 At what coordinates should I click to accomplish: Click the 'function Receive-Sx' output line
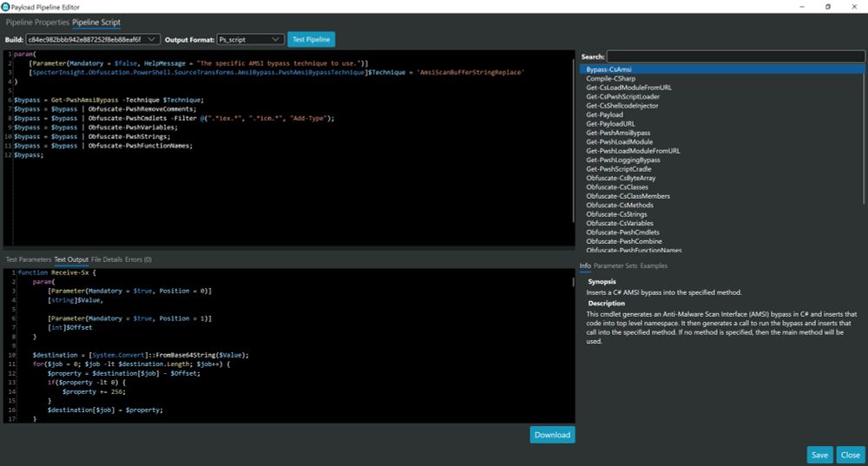tap(56, 272)
